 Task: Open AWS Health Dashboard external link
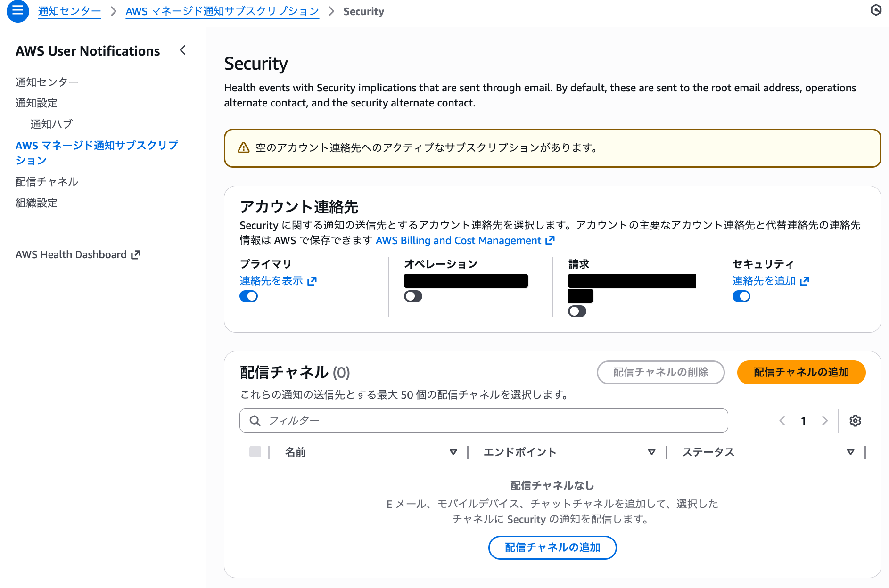coord(78,255)
